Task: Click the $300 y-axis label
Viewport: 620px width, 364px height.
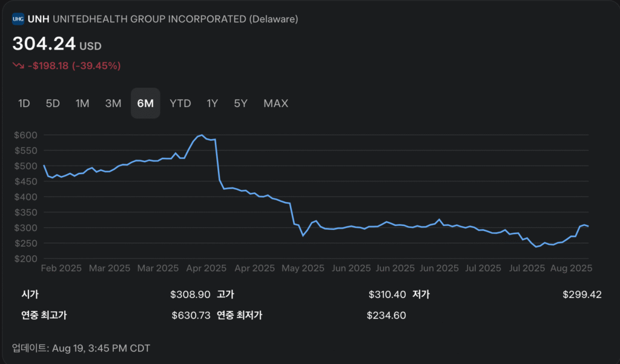Action: click(25, 228)
